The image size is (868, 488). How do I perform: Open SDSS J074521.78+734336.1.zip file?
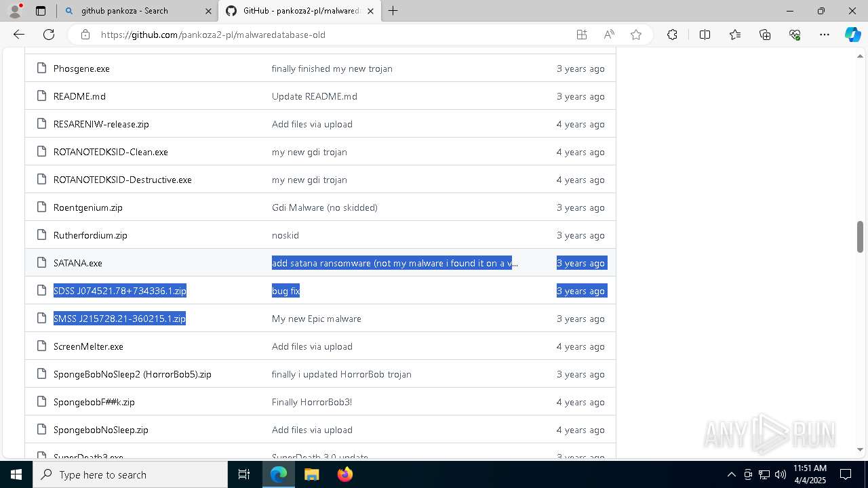[120, 291]
